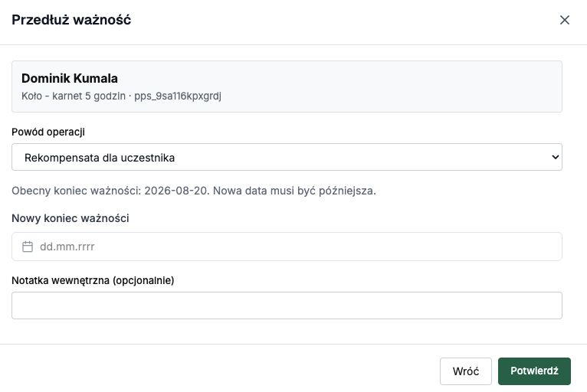The width and height of the screenshot is (587, 392).
Task: Click the Nowa data musi być późniejsza note
Action: (294, 191)
